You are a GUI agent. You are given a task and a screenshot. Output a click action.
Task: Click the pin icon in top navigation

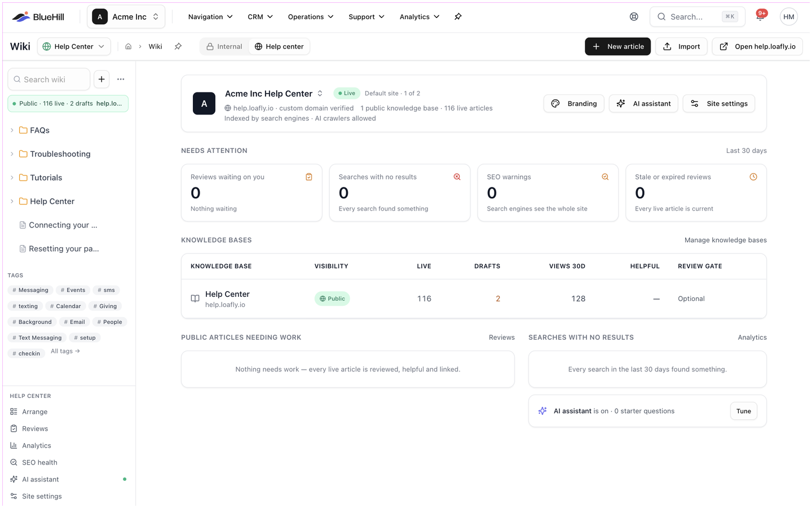tap(458, 17)
